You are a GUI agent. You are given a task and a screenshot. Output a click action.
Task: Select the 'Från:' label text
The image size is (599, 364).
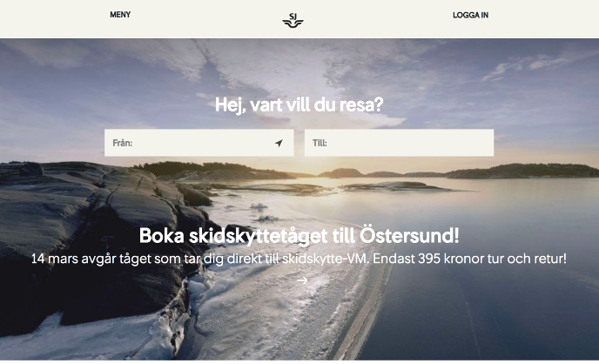pos(123,143)
